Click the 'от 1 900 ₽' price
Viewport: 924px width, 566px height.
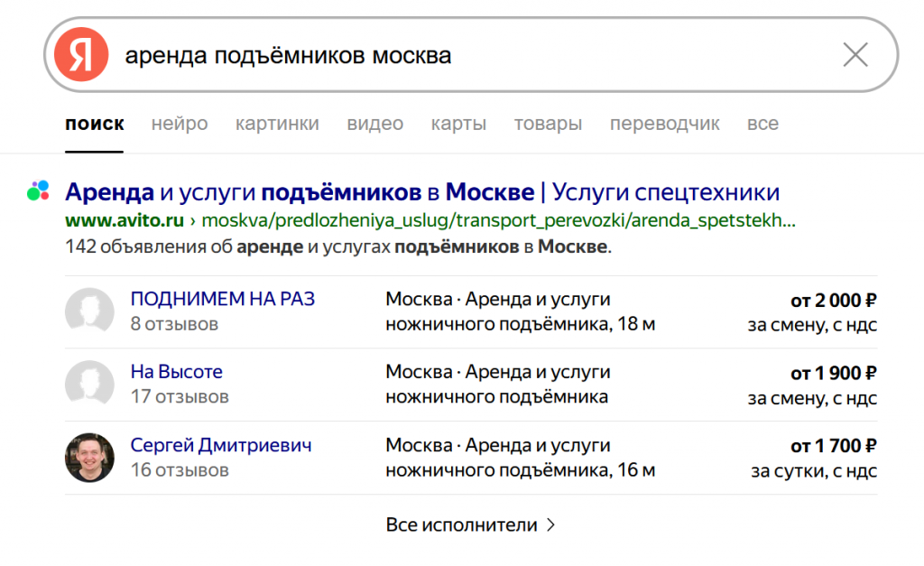point(833,373)
